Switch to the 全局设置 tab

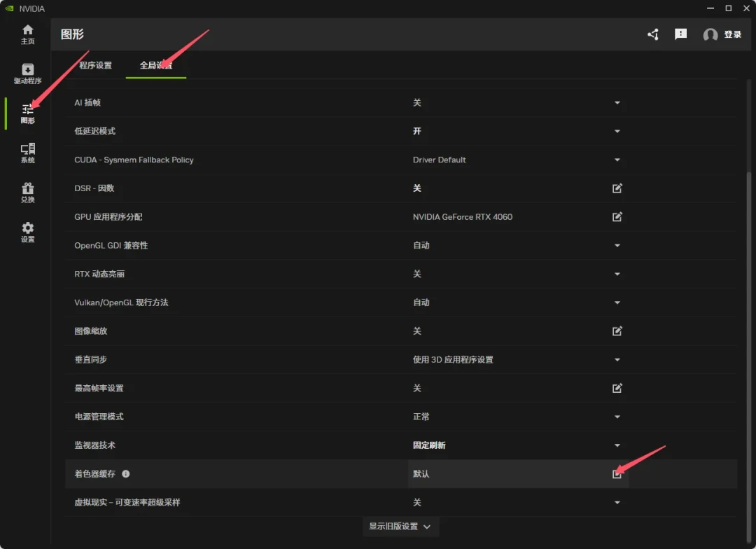click(155, 65)
